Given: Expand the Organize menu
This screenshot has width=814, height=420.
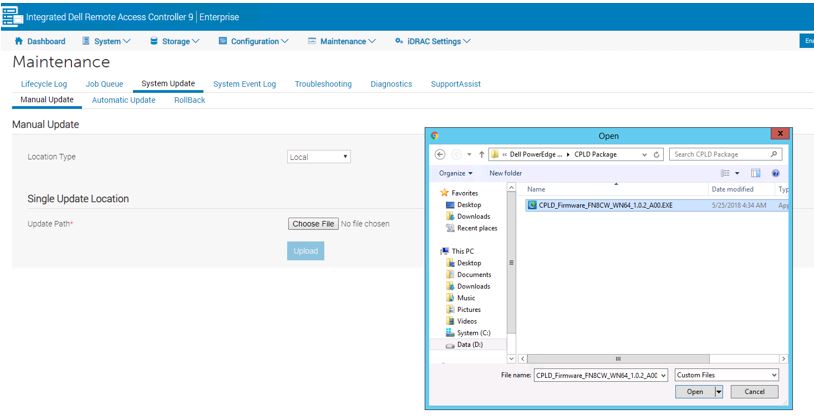Looking at the screenshot, I should click(x=456, y=173).
